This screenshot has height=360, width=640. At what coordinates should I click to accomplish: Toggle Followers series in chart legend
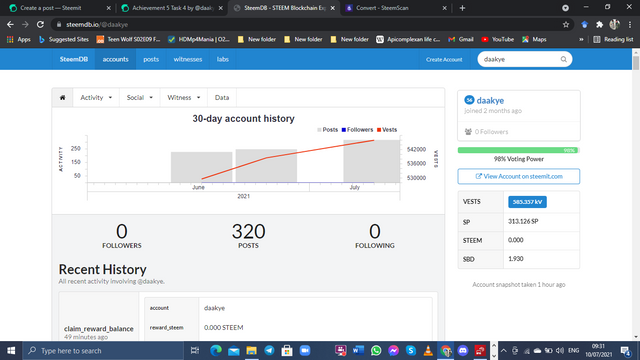357,130
